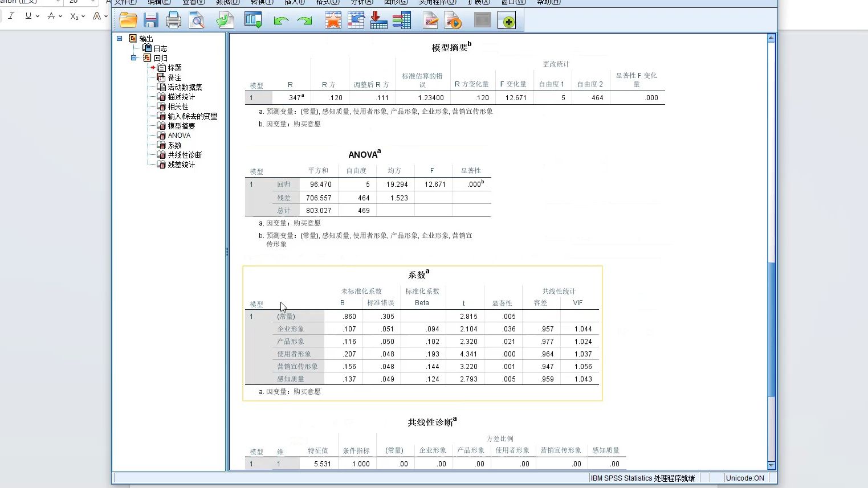Screen dimensions: 868x488
Task: Go to data with the star icon
Action: pos(333,20)
